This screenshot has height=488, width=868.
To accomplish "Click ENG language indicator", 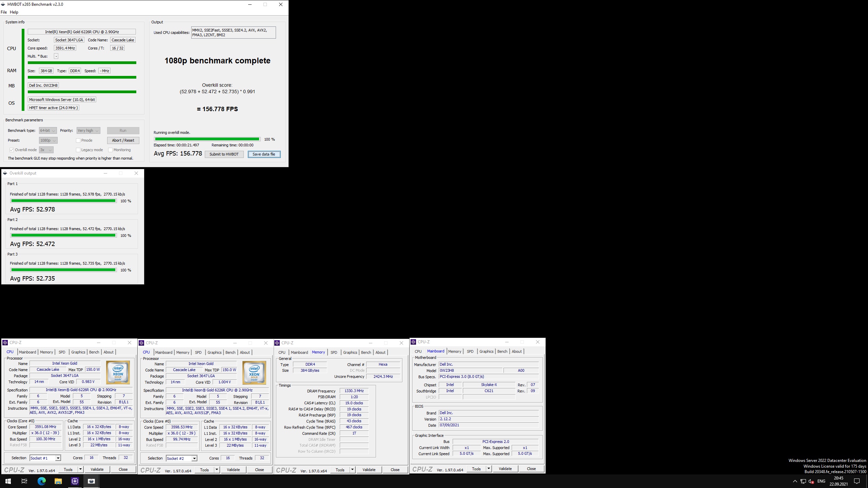I will [x=821, y=481].
